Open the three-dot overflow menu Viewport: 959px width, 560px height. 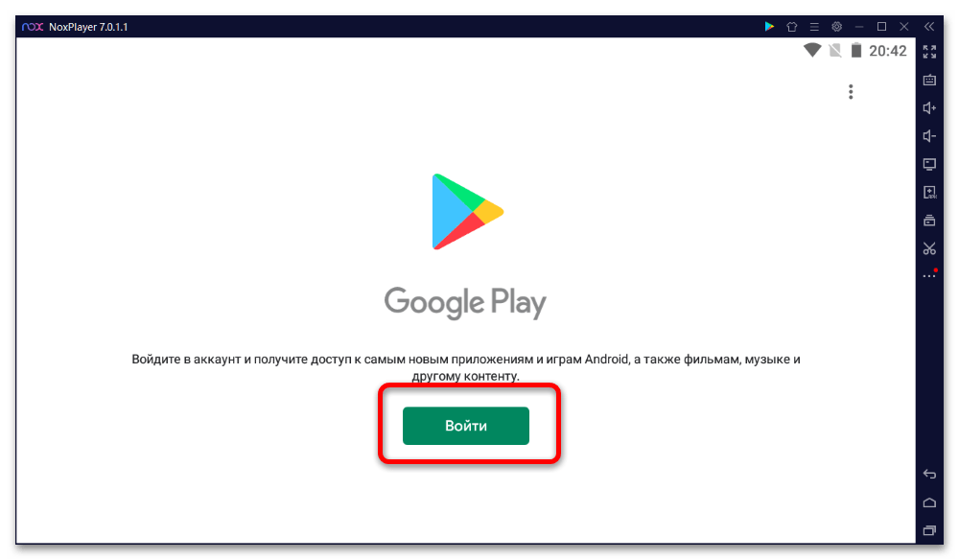[850, 92]
